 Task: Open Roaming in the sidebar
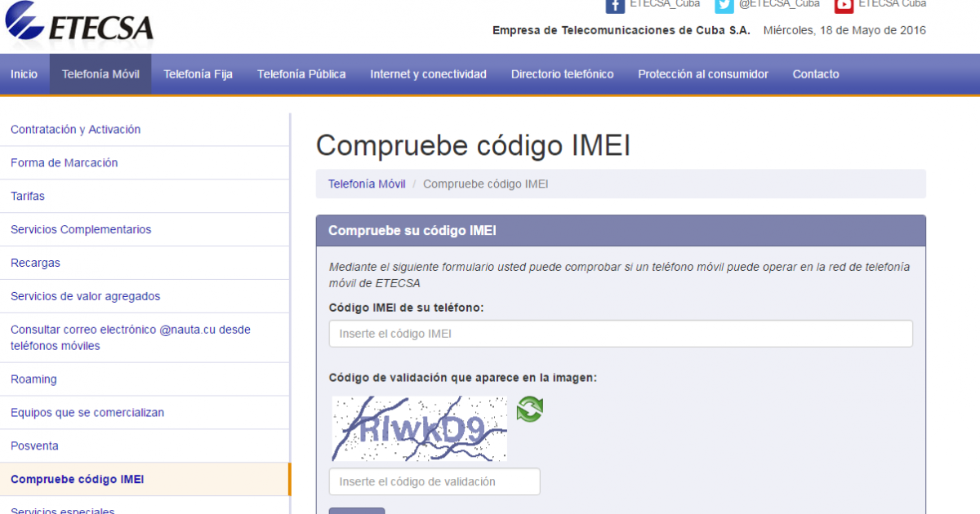pyautogui.click(x=33, y=379)
